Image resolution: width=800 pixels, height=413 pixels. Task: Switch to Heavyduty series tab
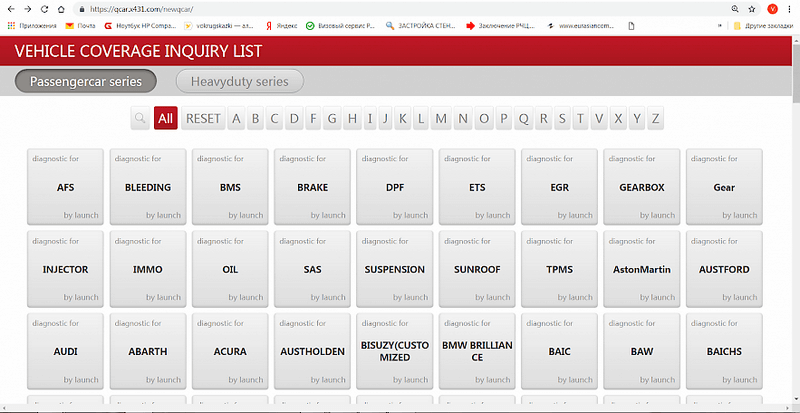240,81
